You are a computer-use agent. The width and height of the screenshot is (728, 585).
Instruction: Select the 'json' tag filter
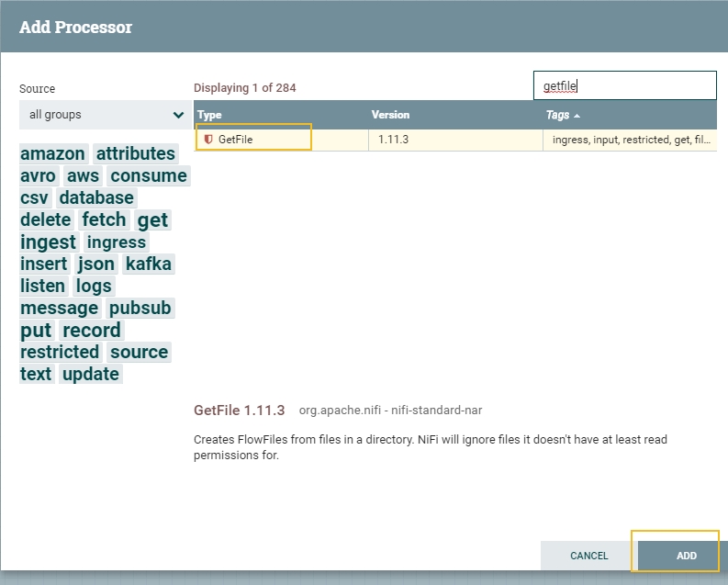(96, 264)
